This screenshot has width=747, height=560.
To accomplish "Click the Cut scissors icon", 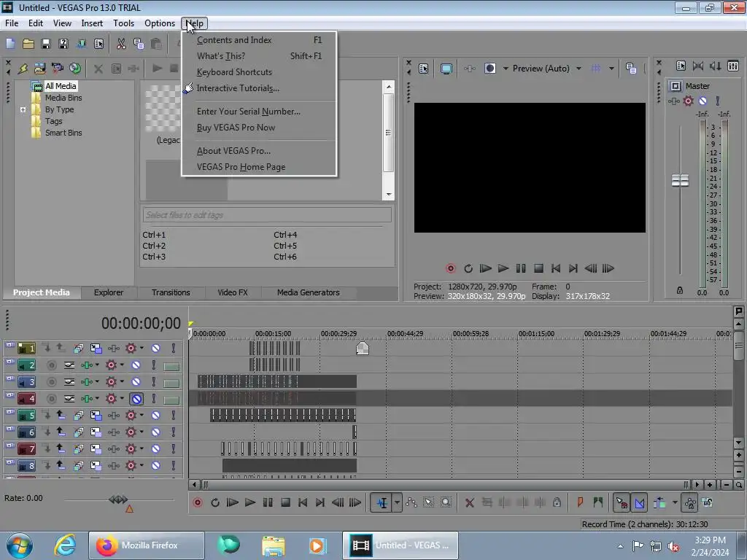I will [x=121, y=44].
